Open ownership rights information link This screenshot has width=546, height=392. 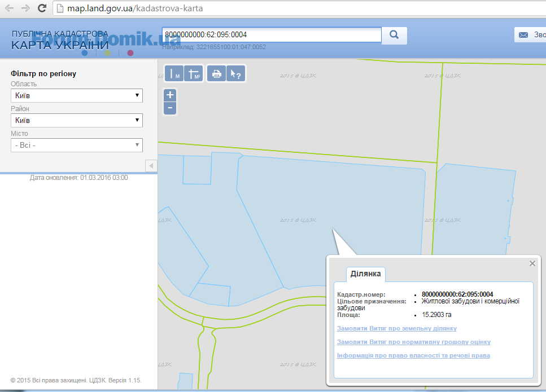tap(413, 355)
